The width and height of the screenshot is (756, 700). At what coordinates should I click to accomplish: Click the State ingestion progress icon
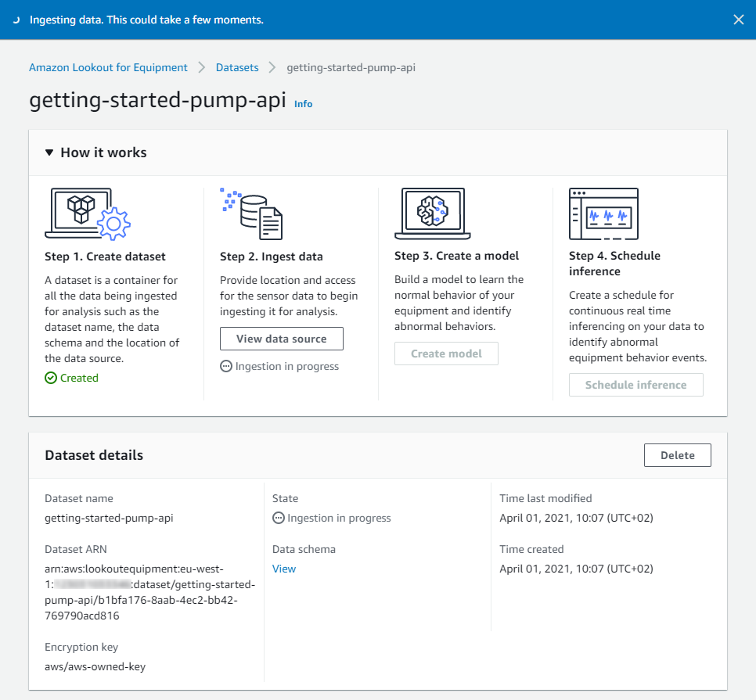[x=278, y=518]
